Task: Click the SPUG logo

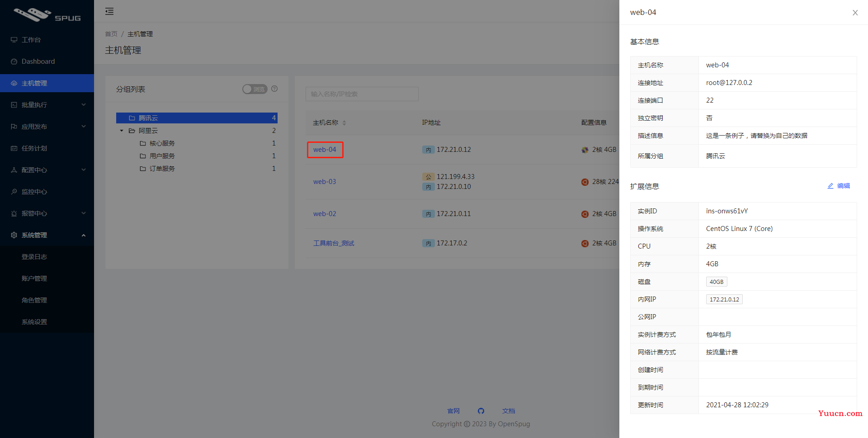Action: pos(47,14)
